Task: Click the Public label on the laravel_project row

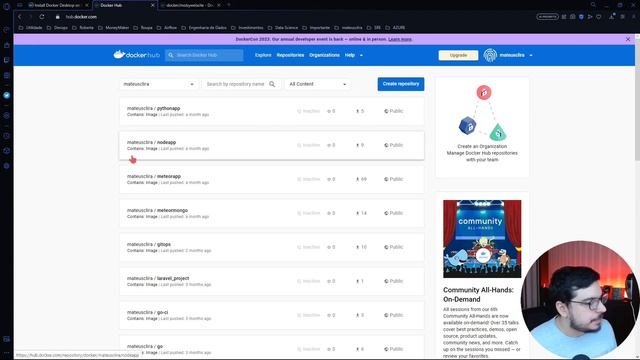Action: (396, 281)
